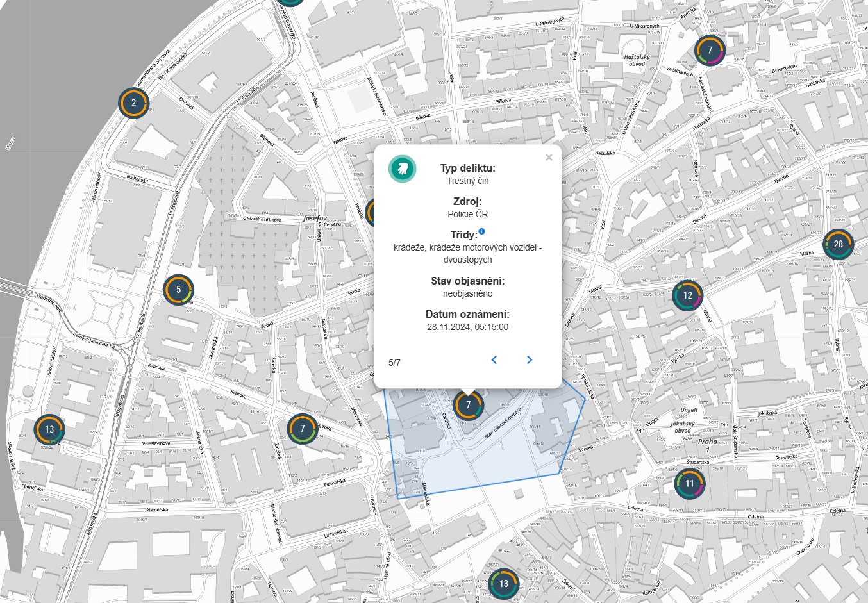Open cluster marker with 12 incidents
868x603 pixels.
tap(688, 295)
